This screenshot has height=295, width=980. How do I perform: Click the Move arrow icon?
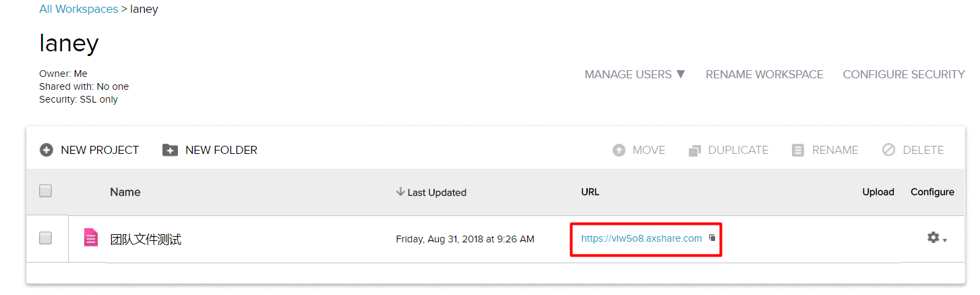tap(619, 150)
